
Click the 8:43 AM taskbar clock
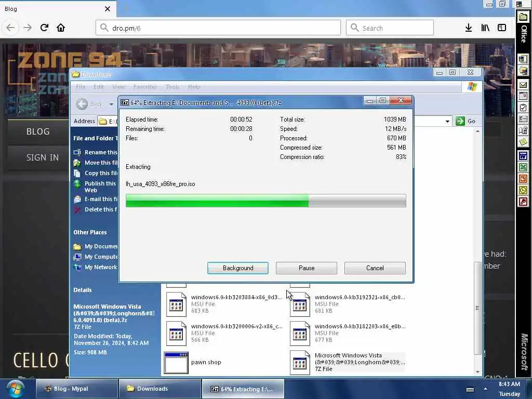509,384
